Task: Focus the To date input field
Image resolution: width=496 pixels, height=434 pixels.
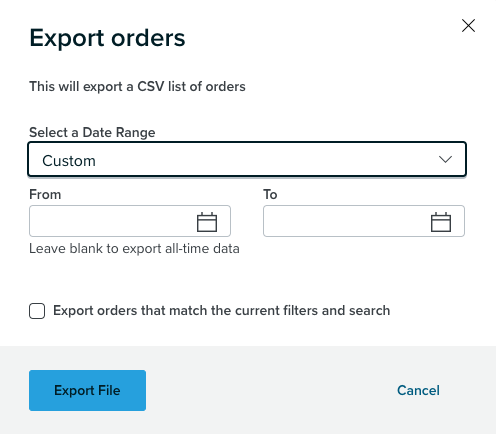Action: point(364,221)
